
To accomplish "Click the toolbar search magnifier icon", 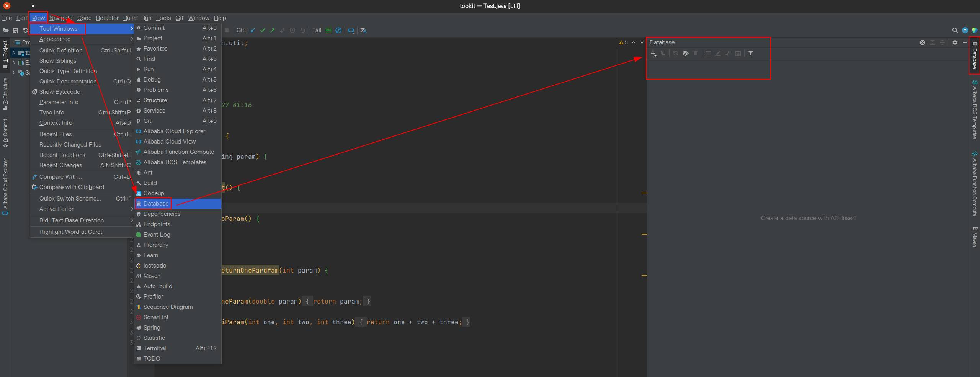I will [955, 30].
